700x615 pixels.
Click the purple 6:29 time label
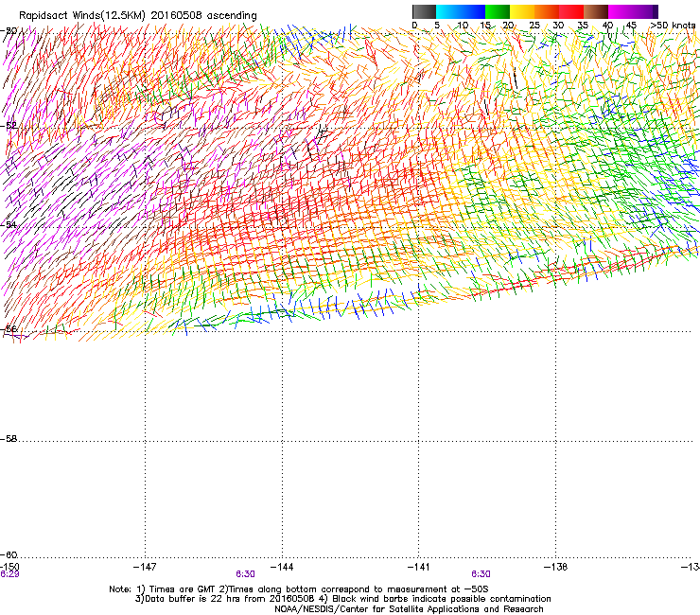[x=9, y=574]
